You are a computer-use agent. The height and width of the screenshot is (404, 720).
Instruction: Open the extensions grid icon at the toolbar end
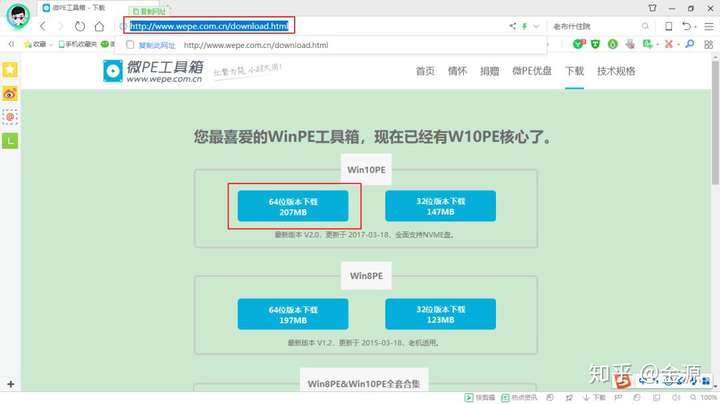(709, 45)
